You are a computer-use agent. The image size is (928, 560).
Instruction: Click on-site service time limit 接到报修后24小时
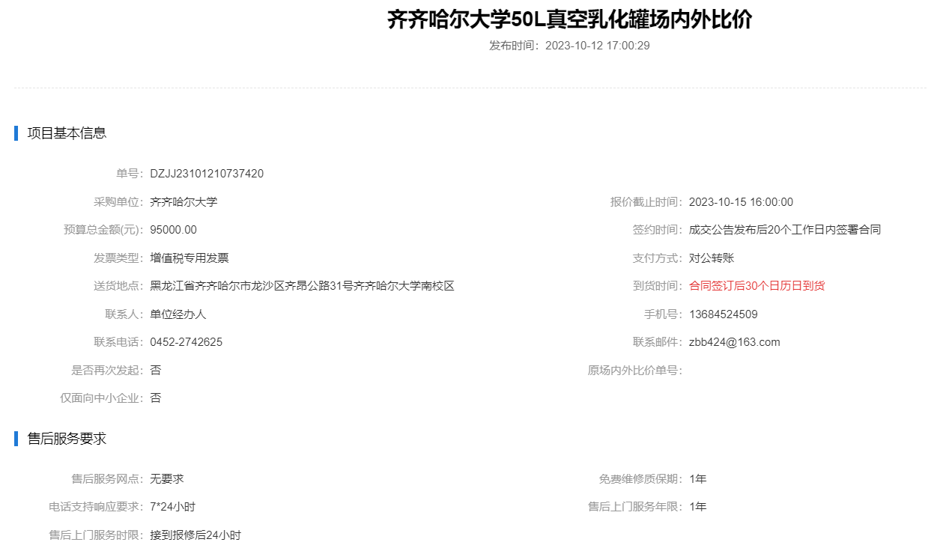pyautogui.click(x=195, y=535)
